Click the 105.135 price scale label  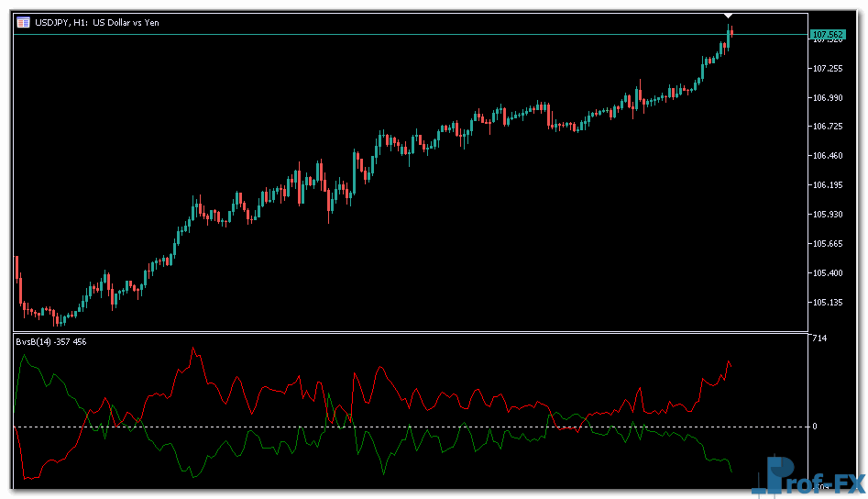827,302
